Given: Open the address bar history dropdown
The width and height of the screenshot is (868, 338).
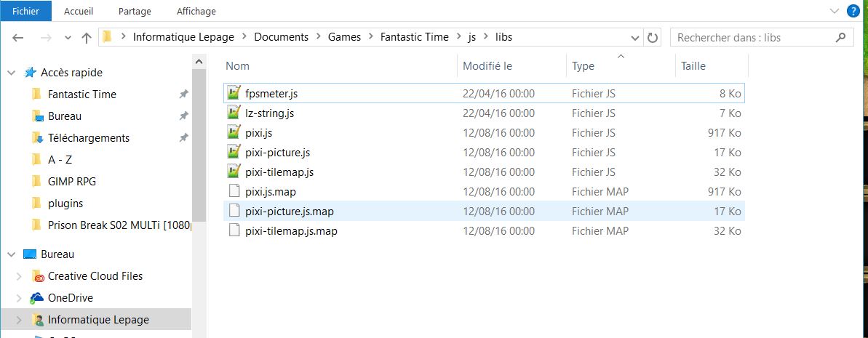Looking at the screenshot, I should 635,38.
